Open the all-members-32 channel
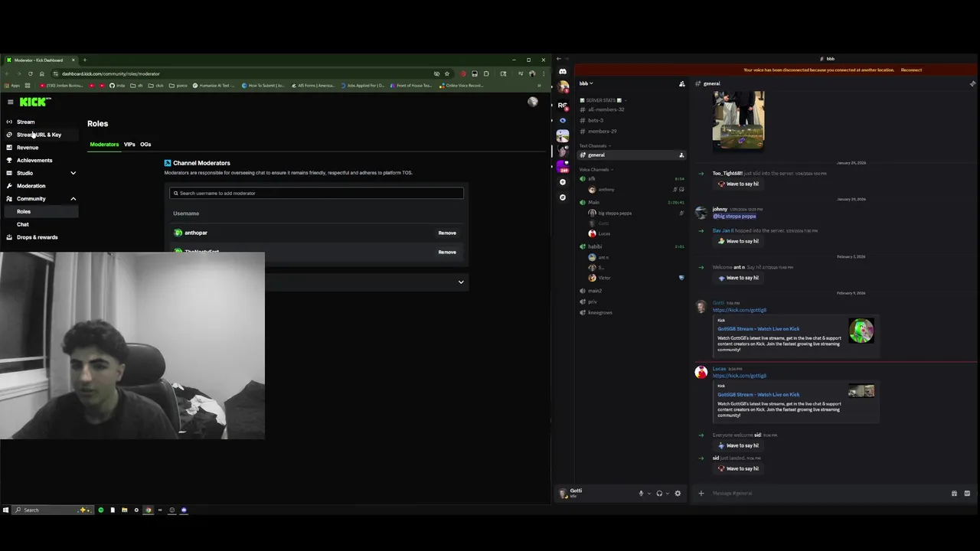 coord(606,109)
